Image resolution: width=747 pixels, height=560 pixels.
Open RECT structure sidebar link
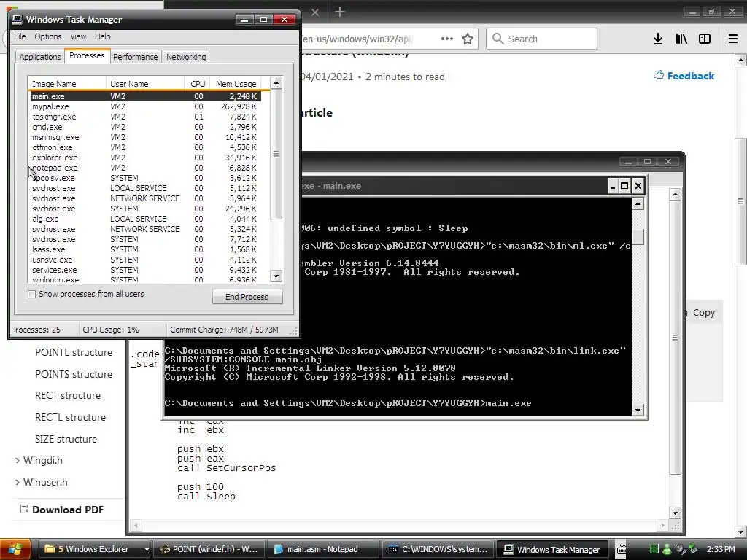click(68, 395)
